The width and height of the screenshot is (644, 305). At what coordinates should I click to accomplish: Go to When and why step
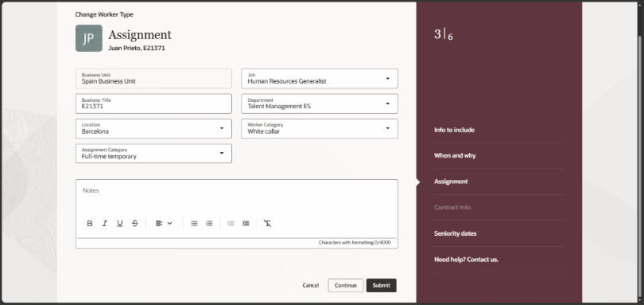tap(455, 155)
